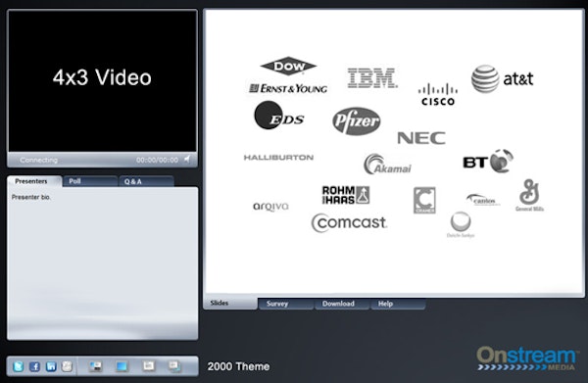Click the 2000 Theme label
This screenshot has width=588, height=383.
pyautogui.click(x=238, y=366)
